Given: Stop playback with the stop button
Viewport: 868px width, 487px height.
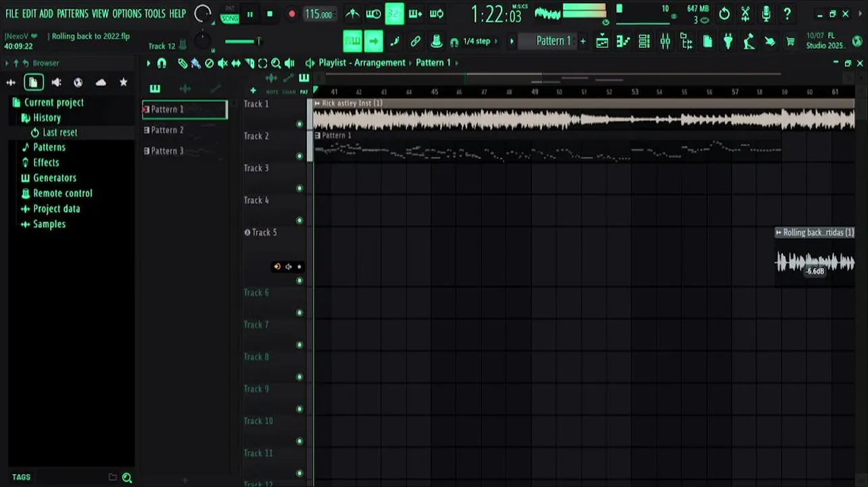Looking at the screenshot, I should click(270, 14).
